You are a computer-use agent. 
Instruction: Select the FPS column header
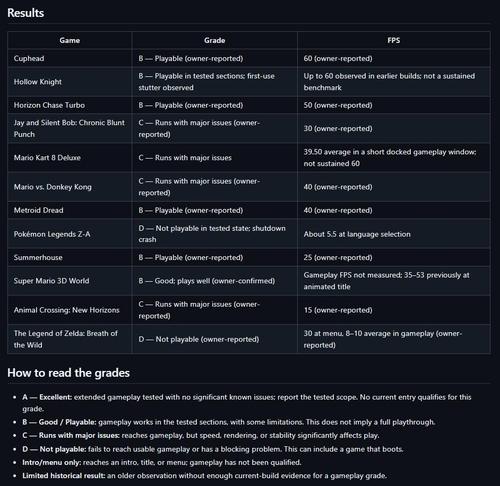click(394, 40)
